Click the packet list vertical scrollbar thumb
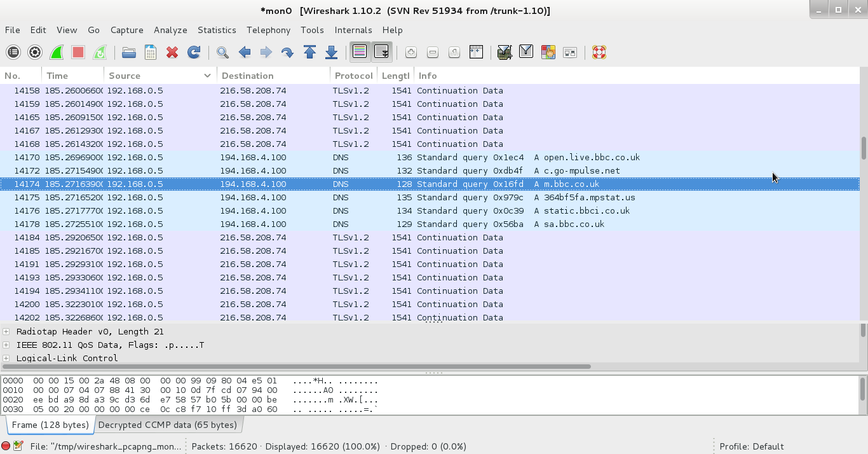 (864, 148)
